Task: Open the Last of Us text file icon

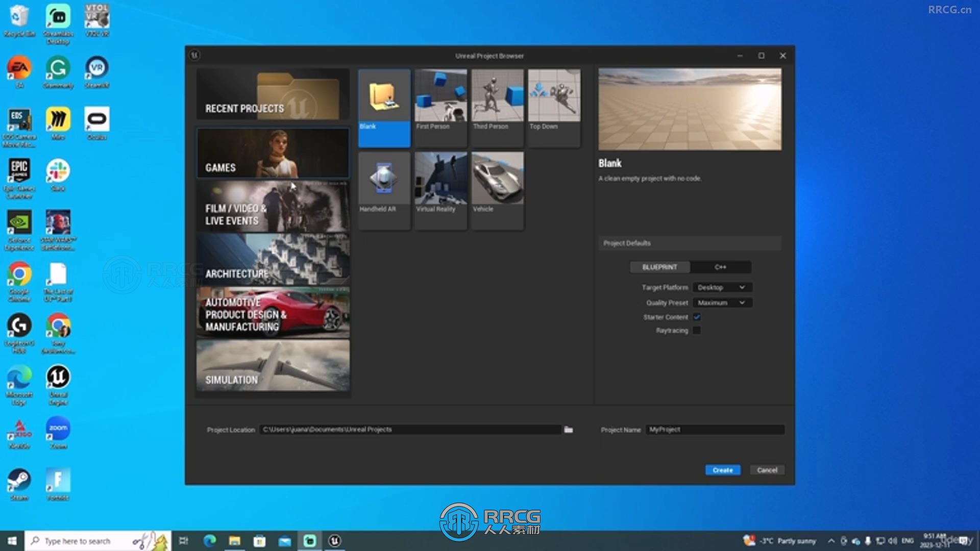Action: (58, 282)
